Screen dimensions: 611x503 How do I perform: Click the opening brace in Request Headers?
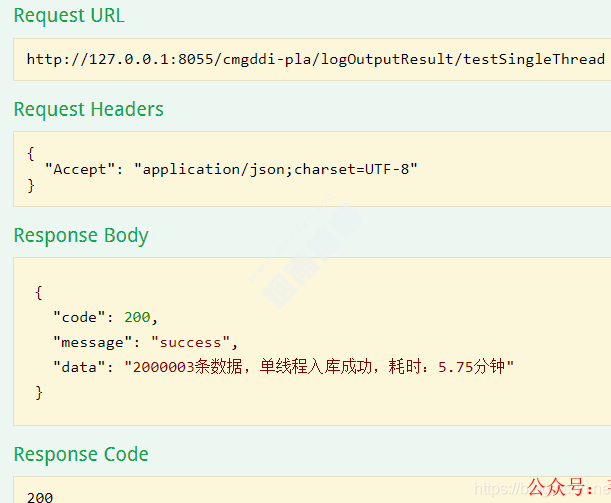(31, 152)
